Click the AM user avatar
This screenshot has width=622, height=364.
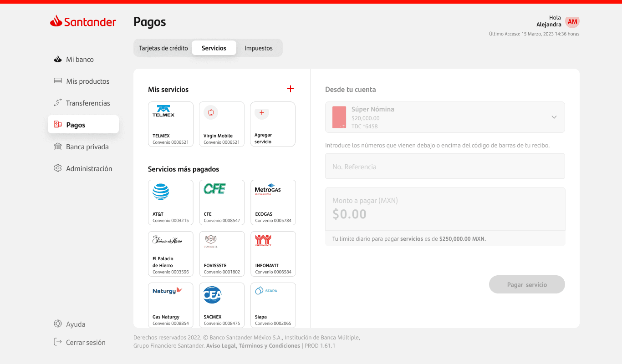point(572,21)
